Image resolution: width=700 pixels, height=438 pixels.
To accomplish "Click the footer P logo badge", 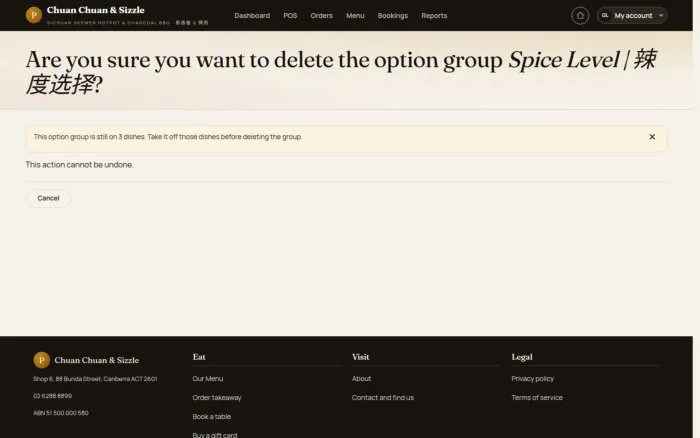I will (x=42, y=360).
